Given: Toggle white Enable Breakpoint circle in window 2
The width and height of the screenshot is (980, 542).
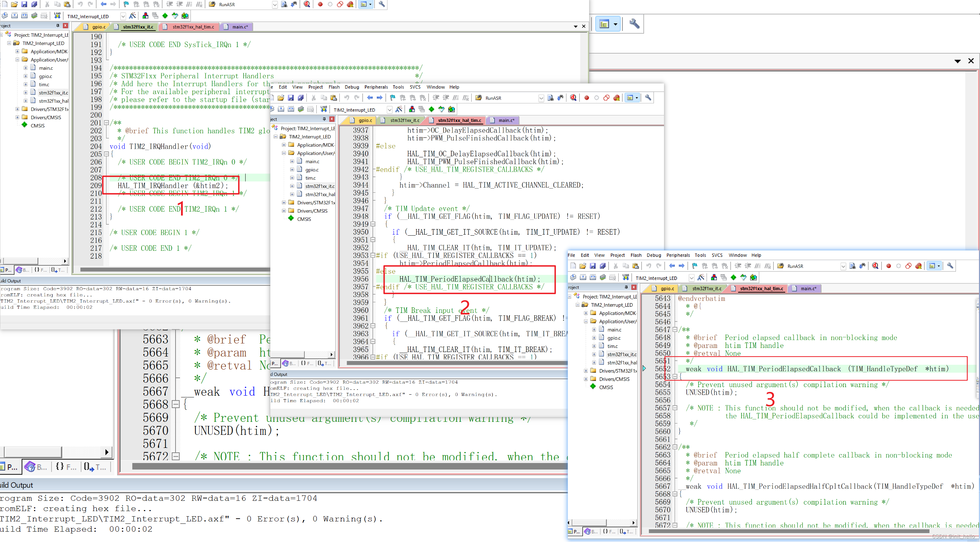Looking at the screenshot, I should tap(596, 98).
